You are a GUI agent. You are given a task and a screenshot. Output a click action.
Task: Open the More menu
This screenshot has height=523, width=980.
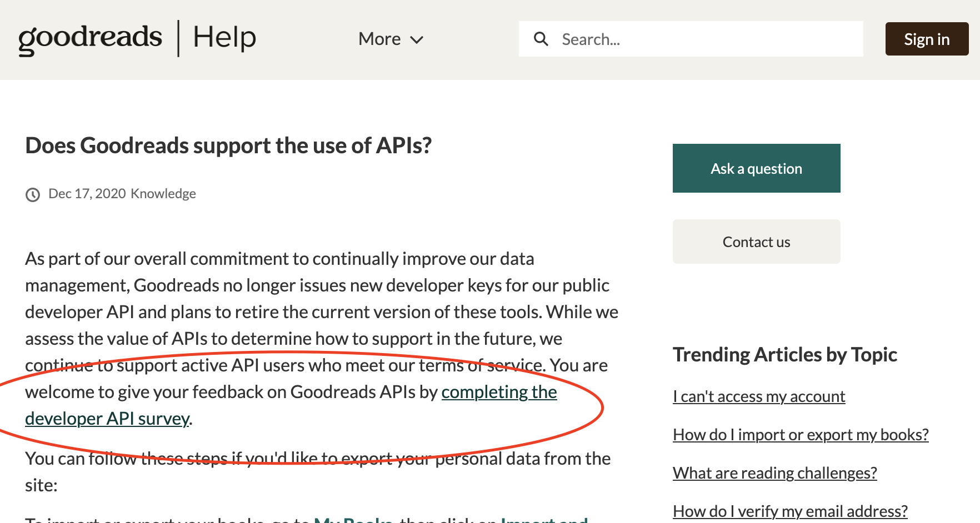point(391,39)
